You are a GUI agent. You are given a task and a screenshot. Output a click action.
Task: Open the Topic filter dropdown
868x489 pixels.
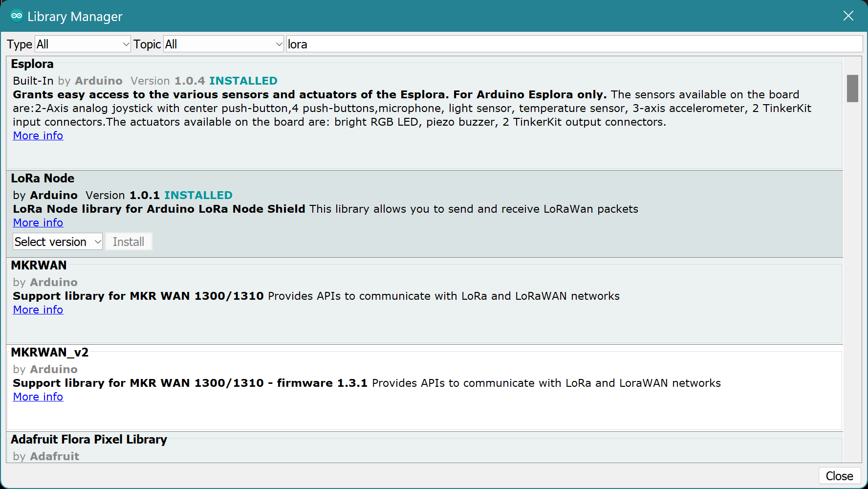coord(223,44)
